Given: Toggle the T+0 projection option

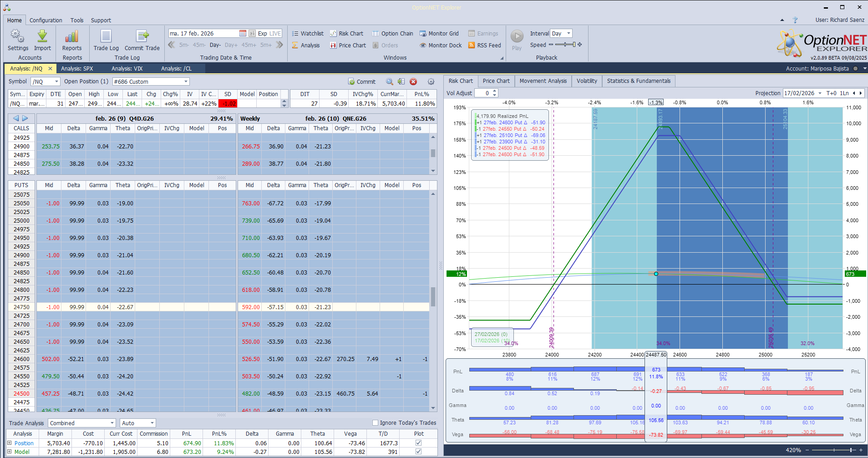Looking at the screenshot, I should pyautogui.click(x=832, y=93).
